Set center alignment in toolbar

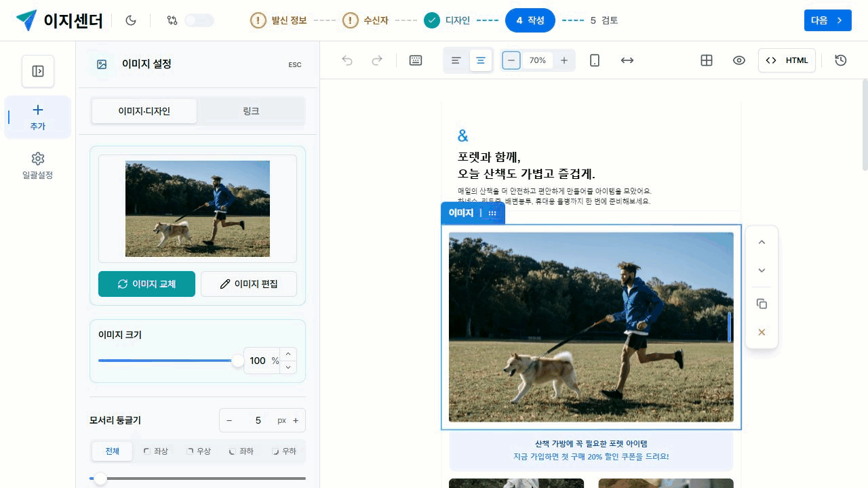pos(481,60)
